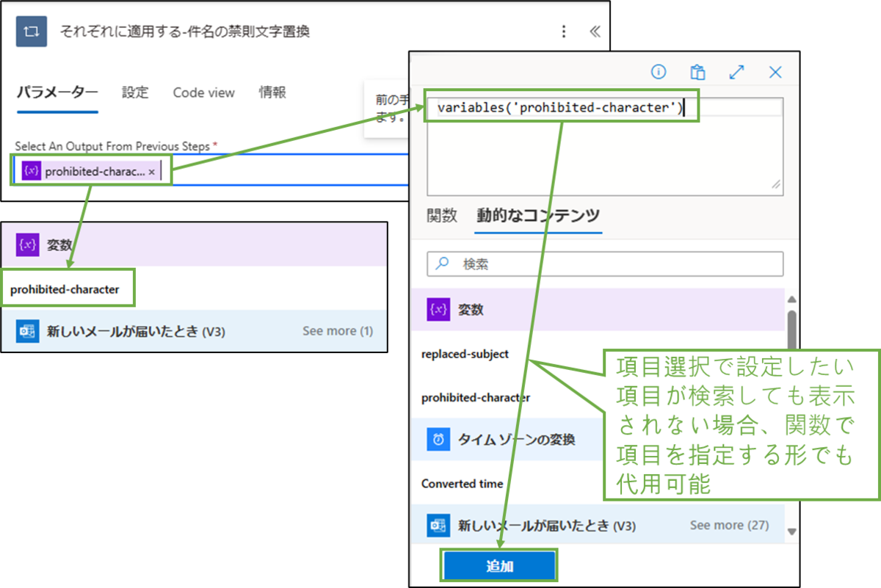The height and width of the screenshot is (588, 881).
Task: Open the Code view tab
Action: [204, 92]
